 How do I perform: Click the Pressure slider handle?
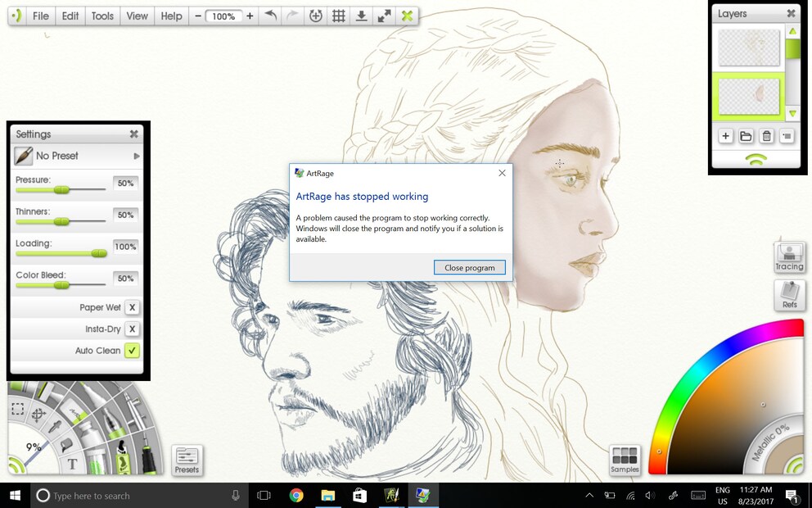pos(61,190)
